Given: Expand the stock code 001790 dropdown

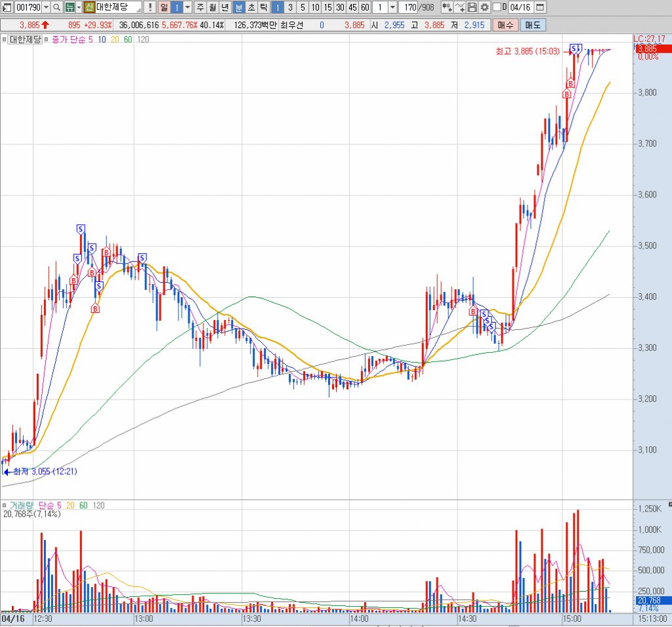Looking at the screenshot, I should click(x=45, y=7).
